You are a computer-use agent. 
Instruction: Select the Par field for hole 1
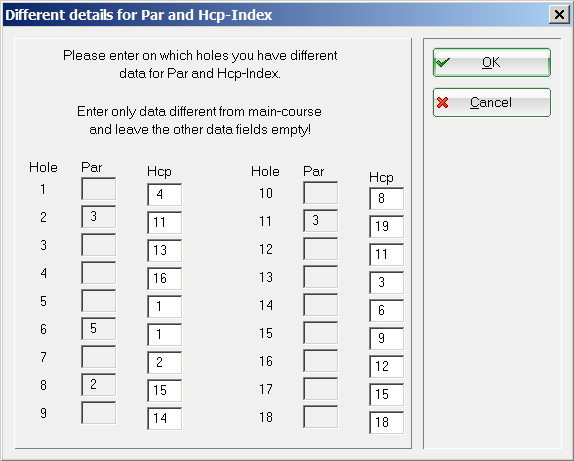[98, 189]
